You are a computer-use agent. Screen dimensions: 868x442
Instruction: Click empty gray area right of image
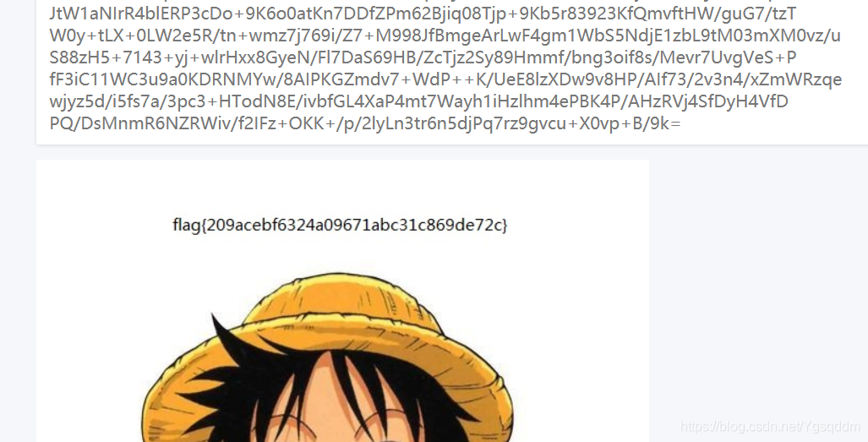tap(758, 276)
